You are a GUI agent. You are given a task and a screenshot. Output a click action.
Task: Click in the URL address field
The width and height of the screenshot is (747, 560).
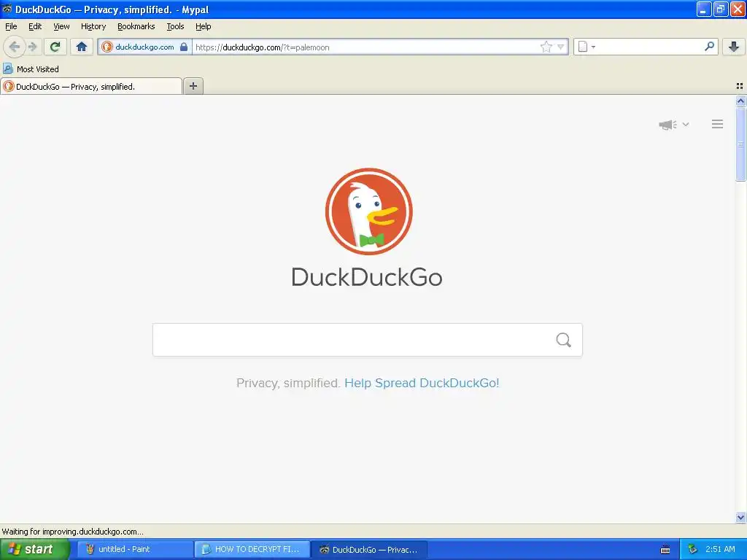[x=365, y=47]
